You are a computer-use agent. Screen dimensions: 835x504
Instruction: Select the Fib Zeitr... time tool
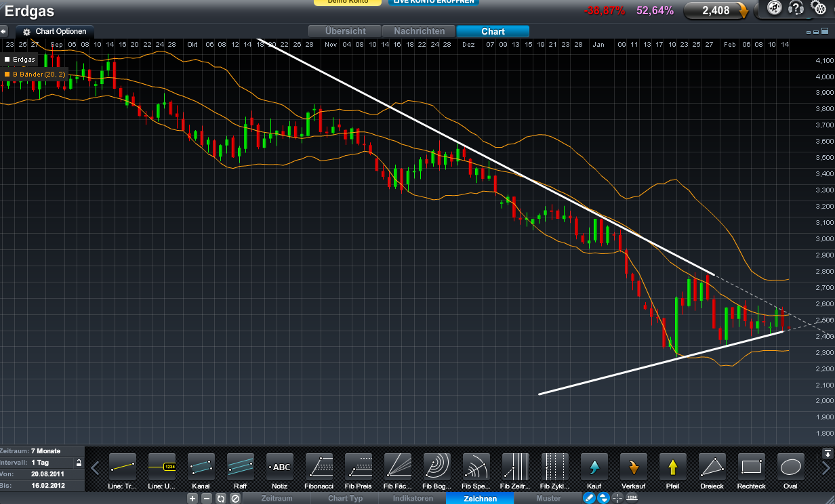pos(516,471)
